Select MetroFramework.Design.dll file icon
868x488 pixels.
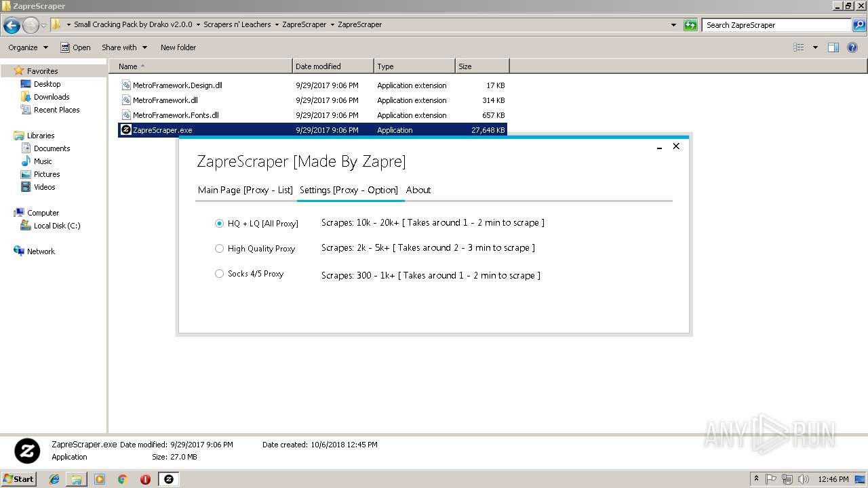tap(126, 85)
